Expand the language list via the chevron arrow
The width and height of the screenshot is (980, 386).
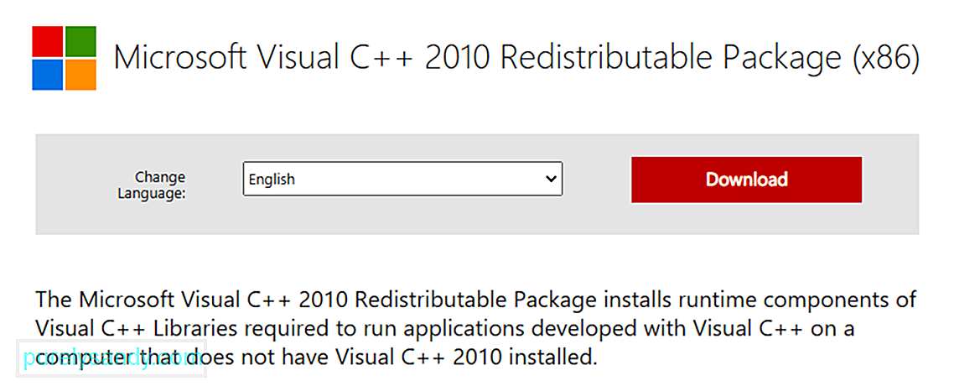[x=550, y=179]
